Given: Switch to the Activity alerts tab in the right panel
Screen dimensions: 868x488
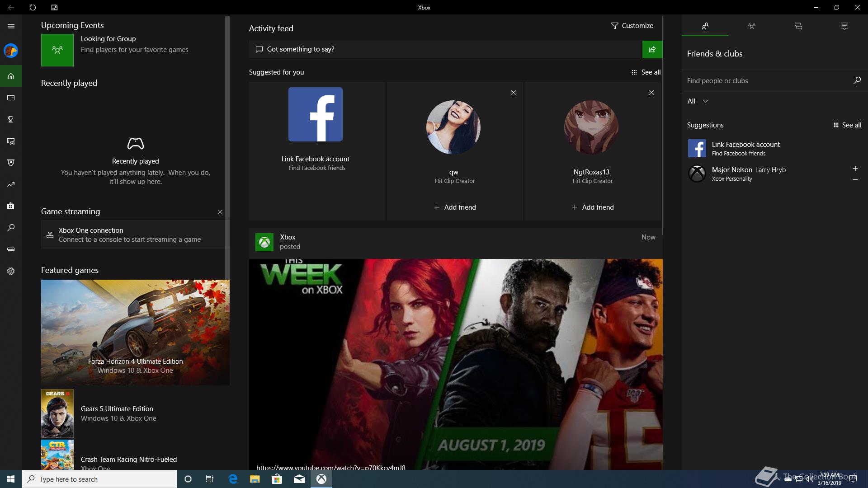Looking at the screenshot, I should (844, 26).
